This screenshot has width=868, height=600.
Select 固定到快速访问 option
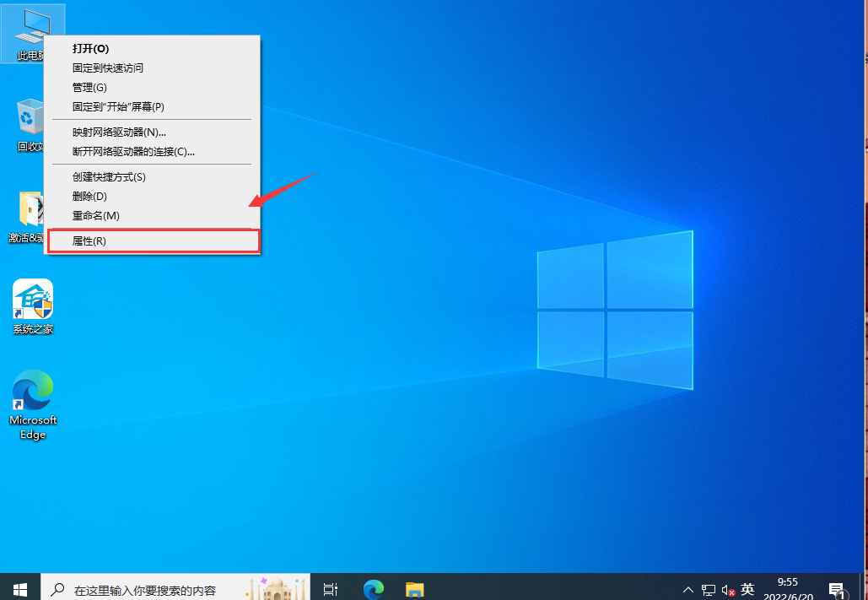[108, 68]
